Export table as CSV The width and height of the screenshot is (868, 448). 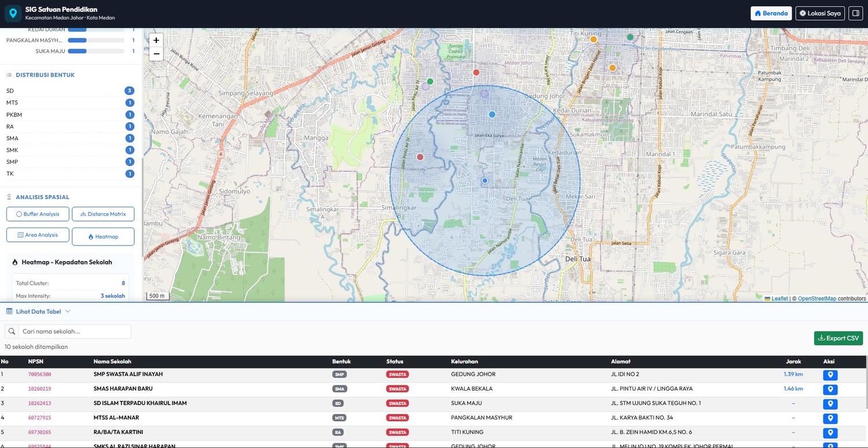(838, 338)
